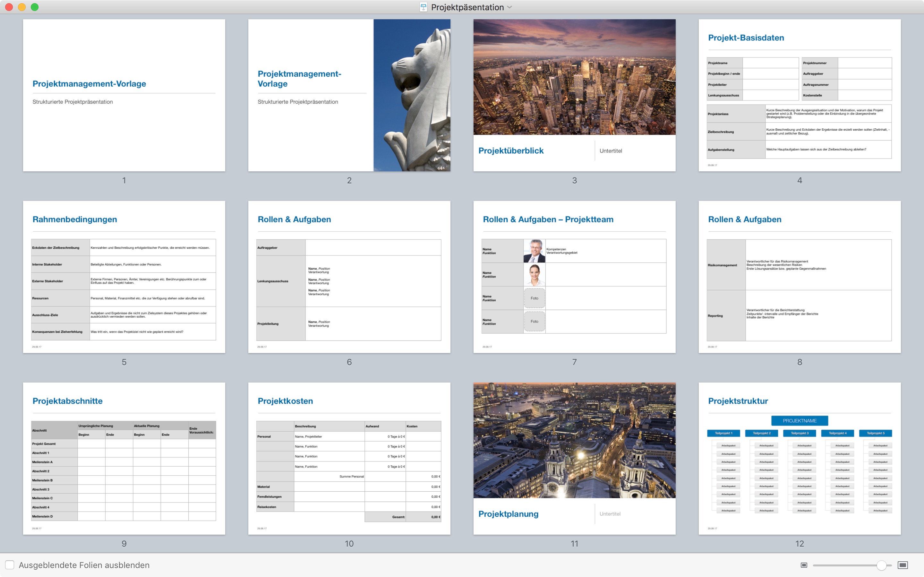Click the thumbnail size slider knob
Screen dimensions: 924x577
pos(881,565)
